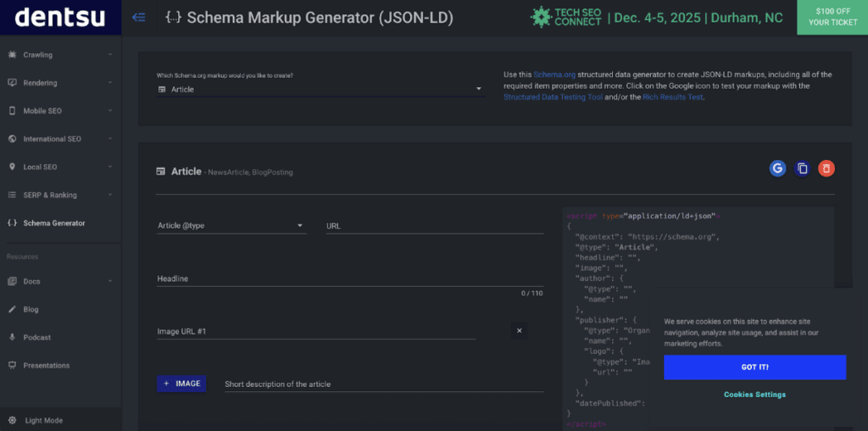Image resolution: width=868 pixels, height=431 pixels.
Task: Open Cookies Settings
Action: pyautogui.click(x=754, y=395)
